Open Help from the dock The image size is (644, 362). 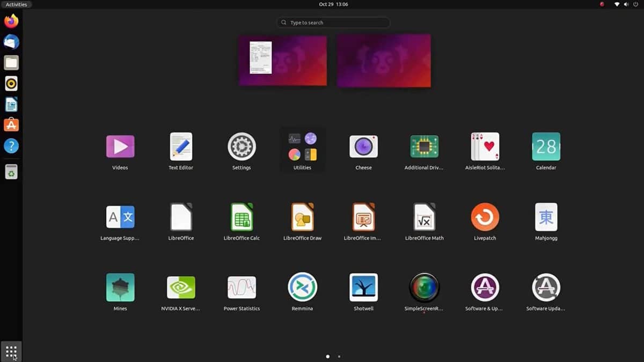[11, 145]
